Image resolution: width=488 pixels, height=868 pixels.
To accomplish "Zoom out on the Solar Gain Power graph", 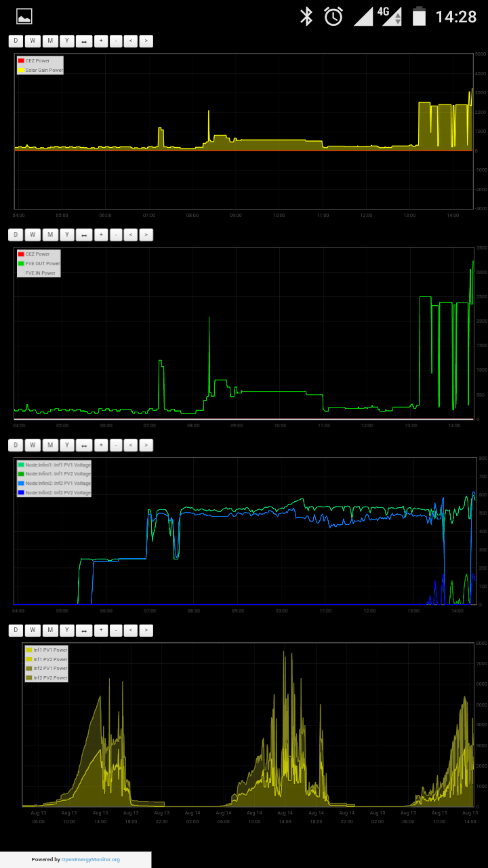I will 116,41.
